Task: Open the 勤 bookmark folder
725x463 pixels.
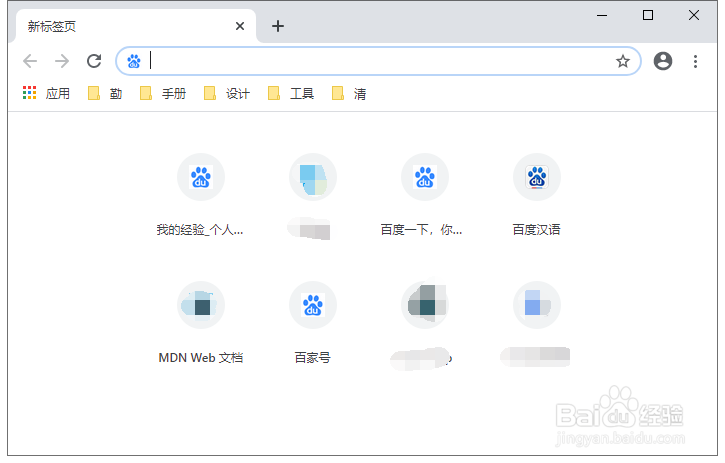Action: 105,94
